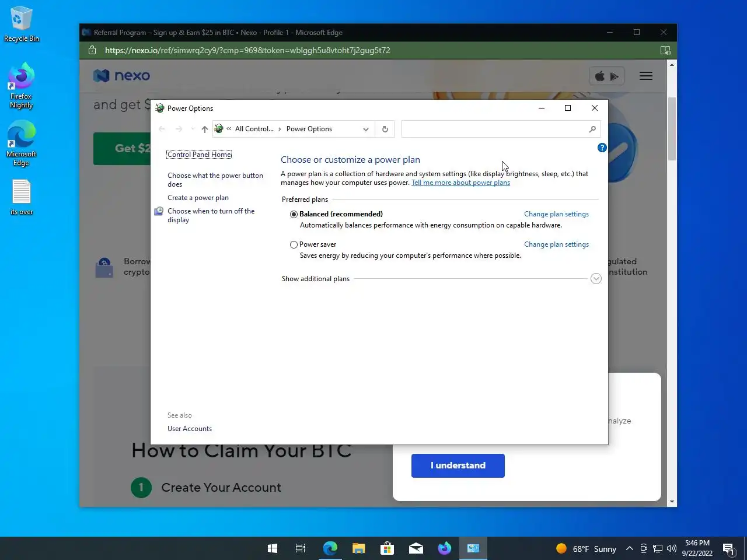747x560 pixels.
Task: Open Tell me more about power plans
Action: coord(460,183)
